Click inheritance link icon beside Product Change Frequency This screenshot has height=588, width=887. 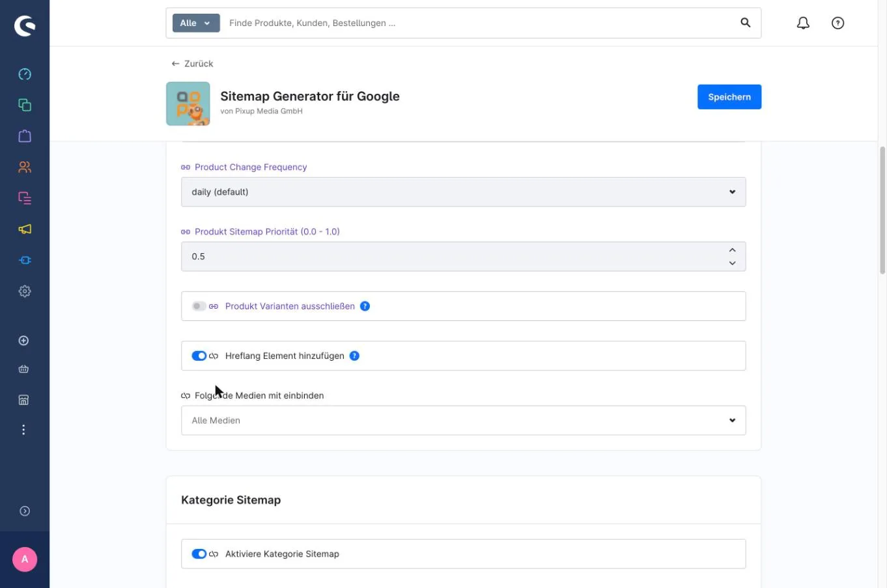tap(186, 167)
